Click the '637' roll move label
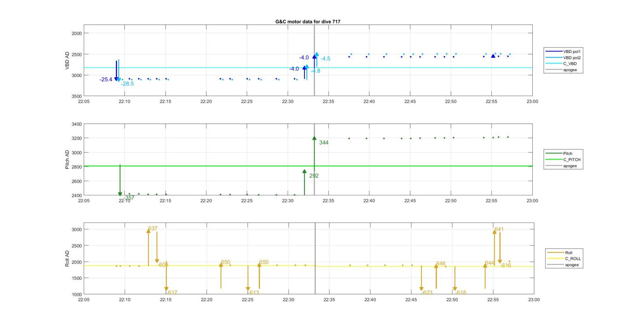The width and height of the screenshot is (644, 331). point(153,228)
